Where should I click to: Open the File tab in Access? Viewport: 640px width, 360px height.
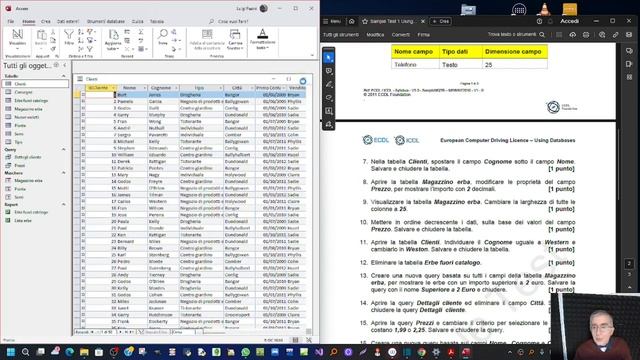pos(11,21)
